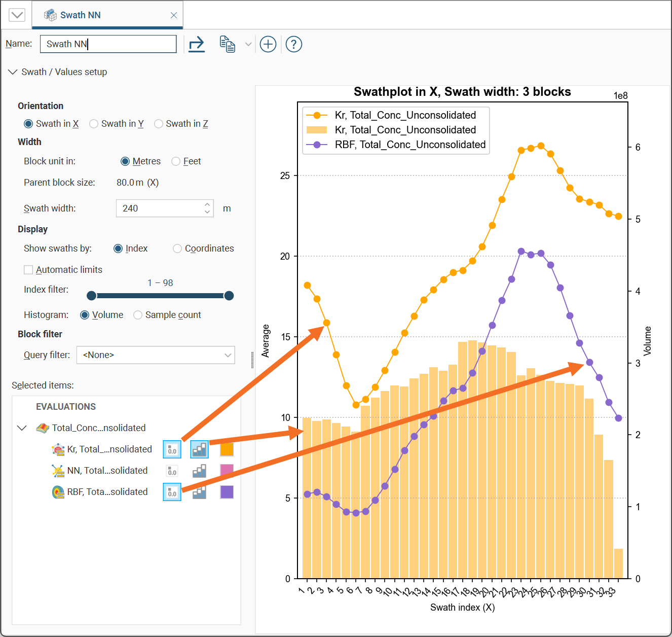The width and height of the screenshot is (672, 637).
Task: Click the copy graph data icon
Action: pos(227,44)
